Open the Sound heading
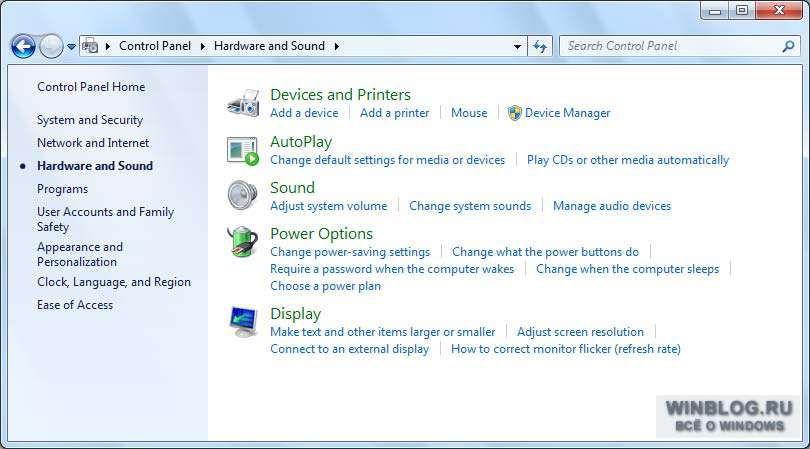This screenshot has width=810, height=449. click(292, 188)
